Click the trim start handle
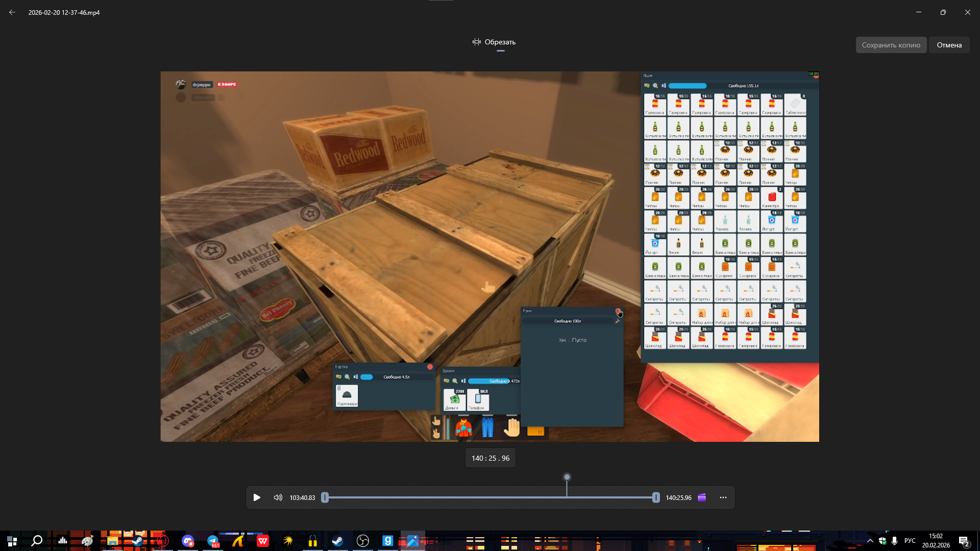The image size is (980, 551). (x=325, y=497)
